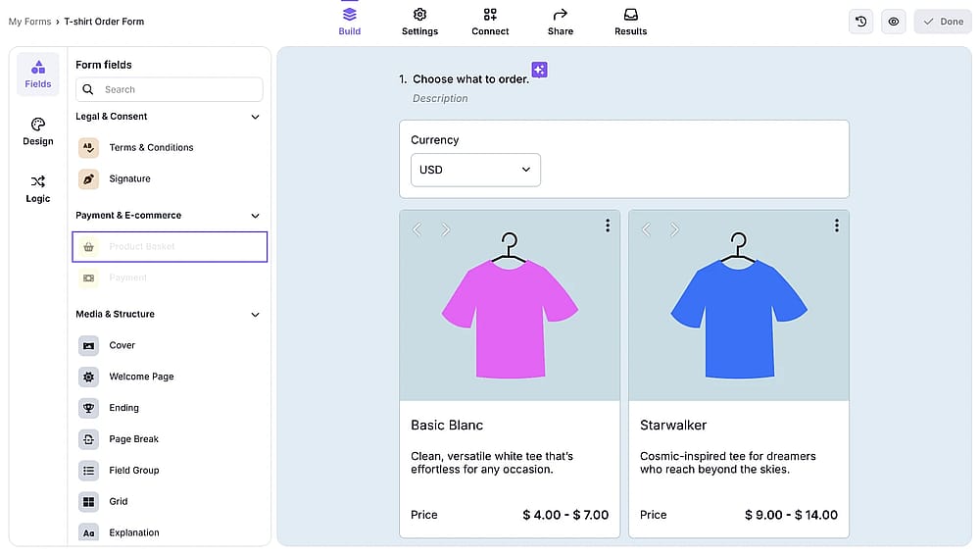Open Starwalker three-dot menu
This screenshot has height=555, width=980.
pyautogui.click(x=837, y=226)
